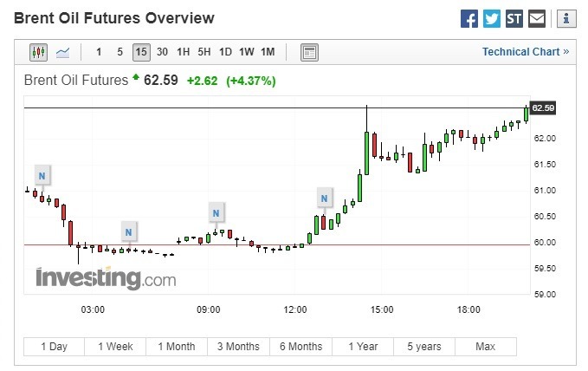Click the 03:00 time axis label
Image resolution: width=588 pixels, height=371 pixels.
point(93,309)
